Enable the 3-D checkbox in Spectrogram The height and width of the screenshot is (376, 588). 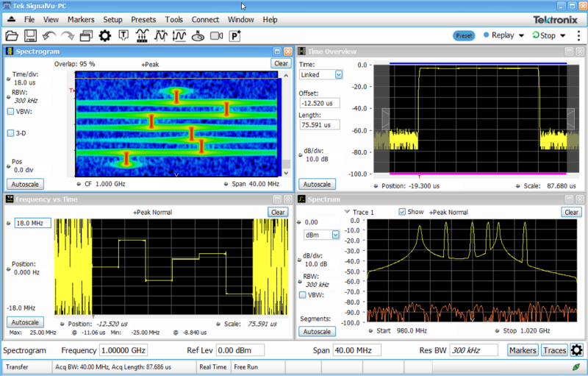point(10,133)
